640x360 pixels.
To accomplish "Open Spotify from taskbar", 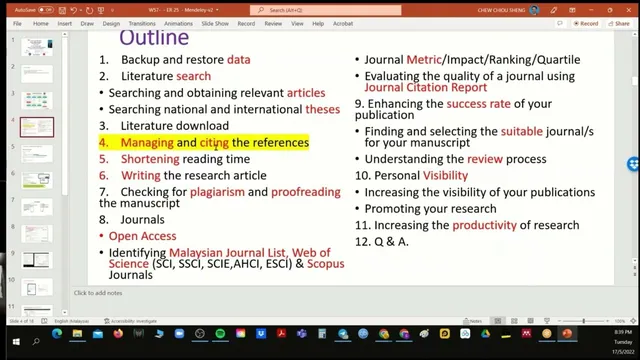I will [x=220, y=334].
